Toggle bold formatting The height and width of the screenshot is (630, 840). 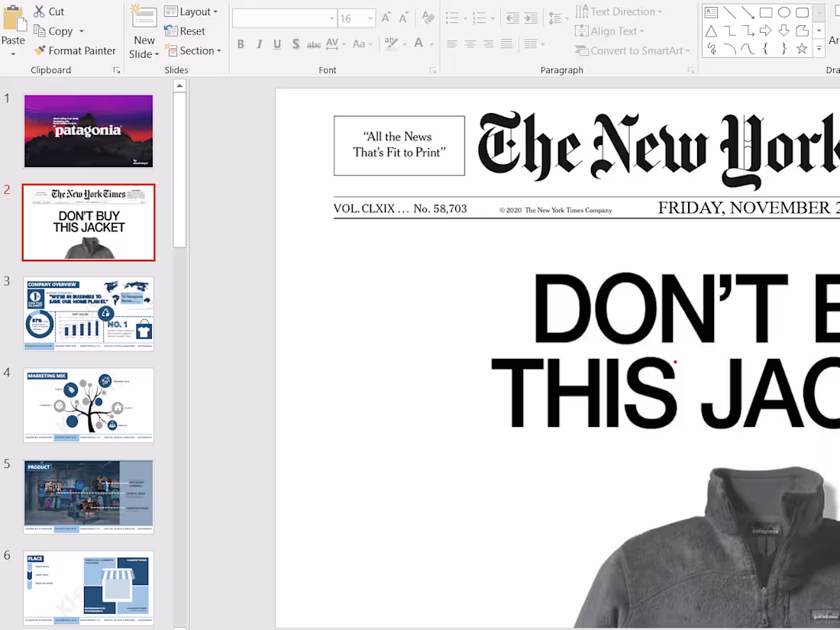tap(241, 44)
